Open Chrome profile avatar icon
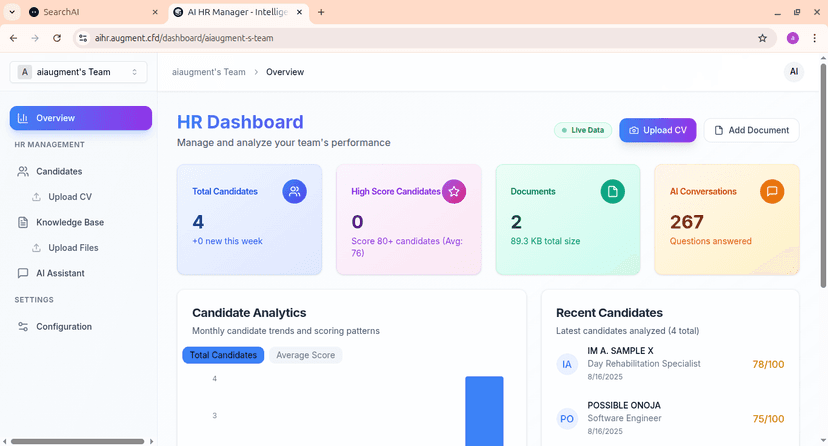Screen dimensions: 828x446 pos(793,38)
